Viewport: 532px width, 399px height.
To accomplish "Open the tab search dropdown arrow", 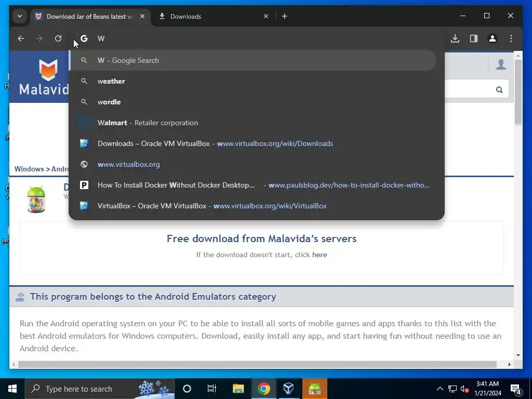I will [20, 16].
